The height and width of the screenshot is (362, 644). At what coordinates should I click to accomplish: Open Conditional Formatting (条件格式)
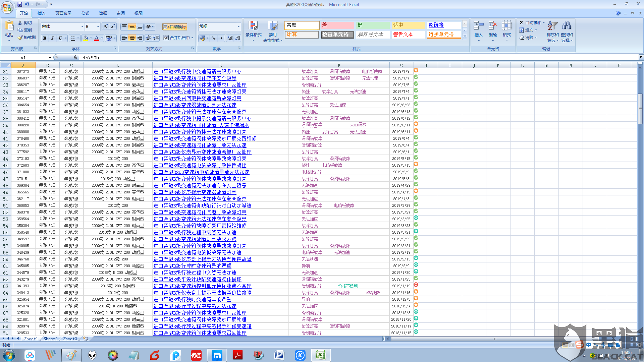click(x=253, y=31)
